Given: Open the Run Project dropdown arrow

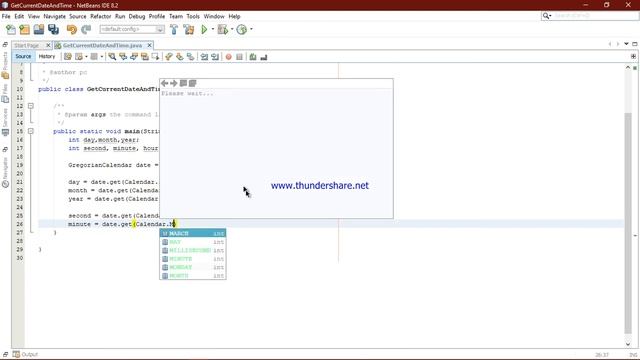Looking at the screenshot, I should 213,29.
